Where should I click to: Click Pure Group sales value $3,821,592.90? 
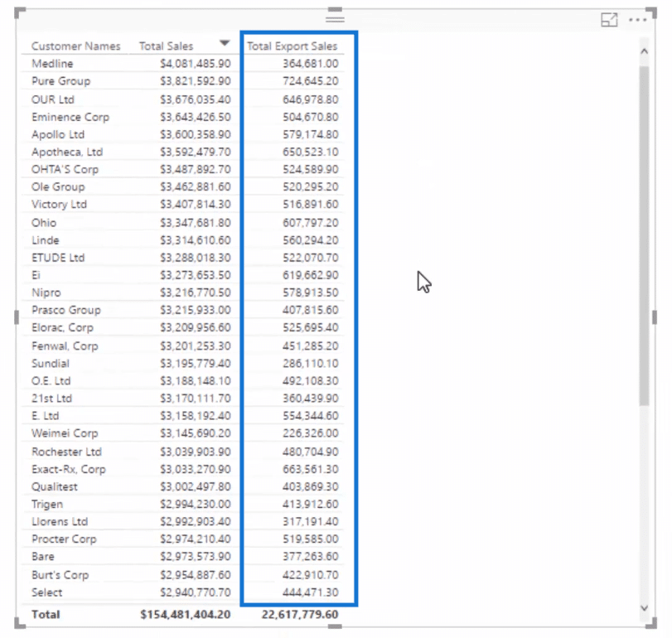(196, 81)
